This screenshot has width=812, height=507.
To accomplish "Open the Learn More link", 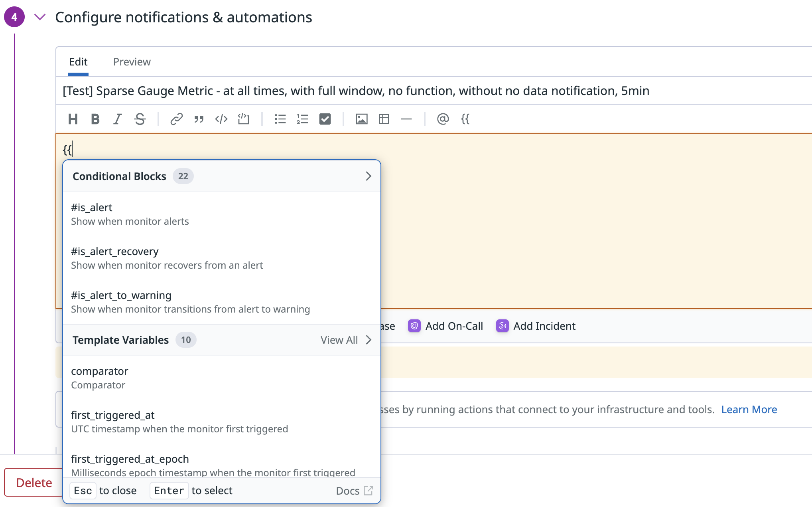I will (749, 409).
